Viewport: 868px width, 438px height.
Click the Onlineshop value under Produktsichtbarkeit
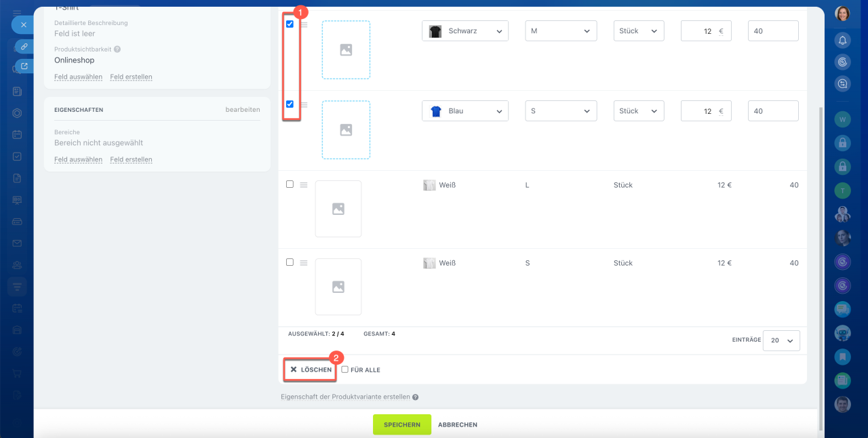tap(75, 60)
